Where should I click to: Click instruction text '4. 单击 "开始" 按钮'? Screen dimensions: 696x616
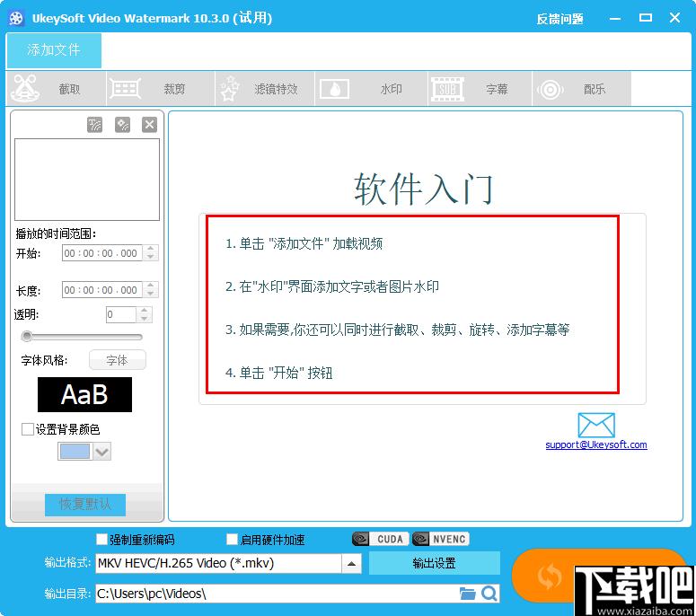point(278,373)
